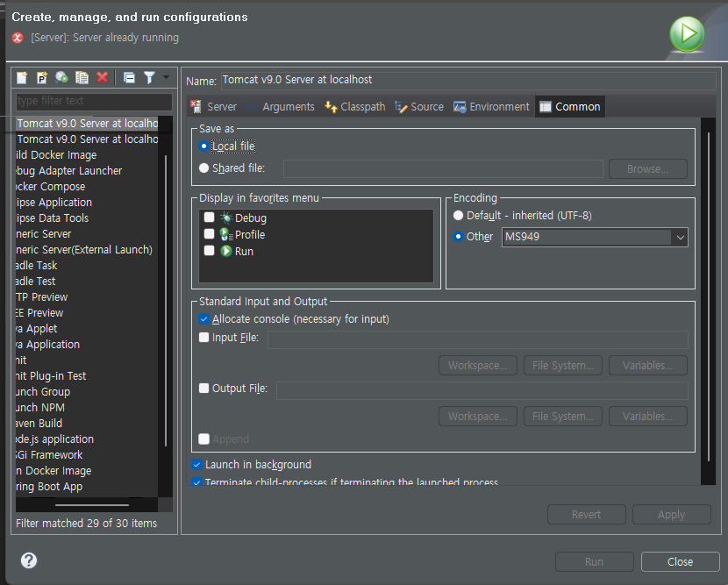Click the Run button
Viewport: 728px width, 585px height.
pos(595,562)
